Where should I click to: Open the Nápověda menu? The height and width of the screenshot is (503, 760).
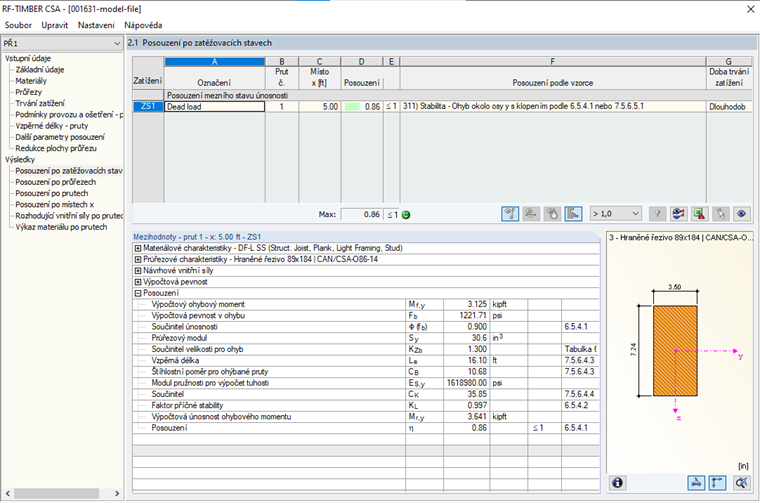tap(143, 25)
